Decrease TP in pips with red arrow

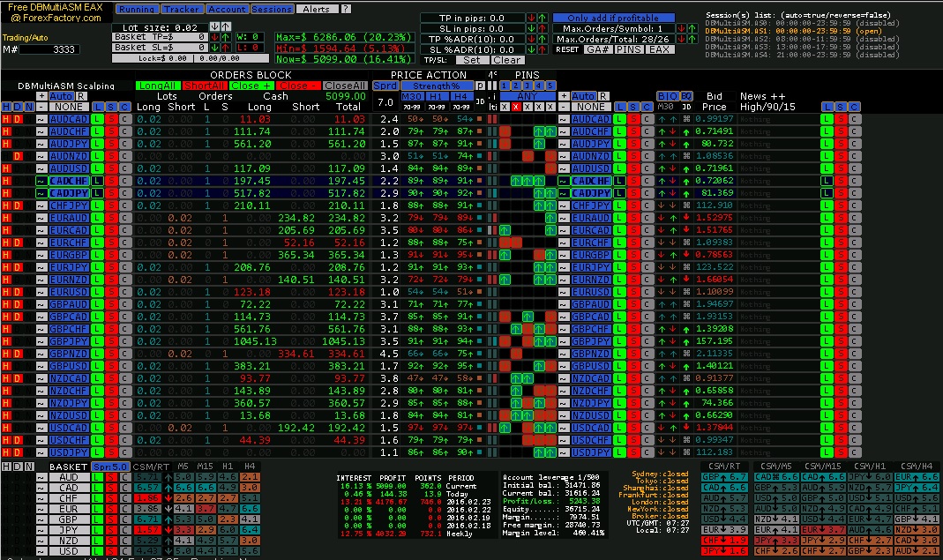pyautogui.click(x=532, y=18)
